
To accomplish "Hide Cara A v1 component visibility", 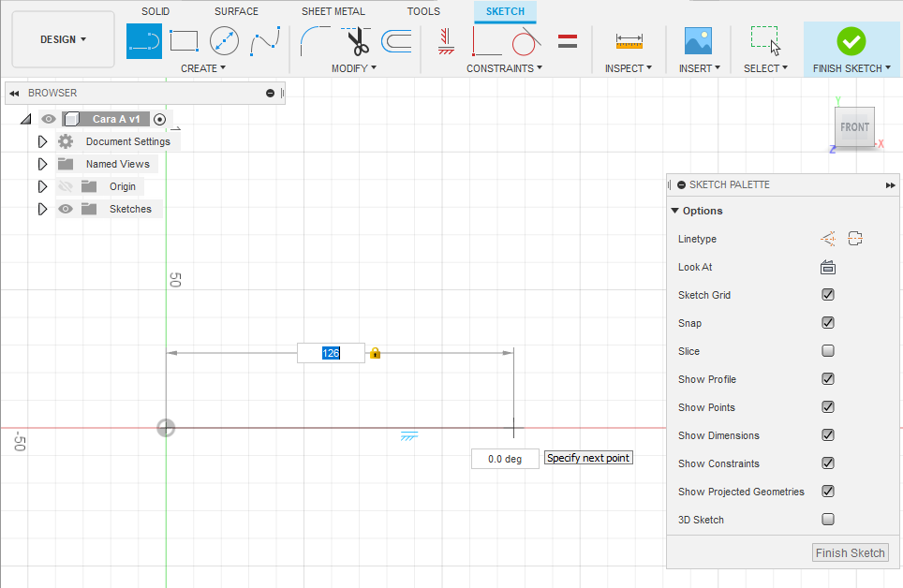I will click(49, 119).
